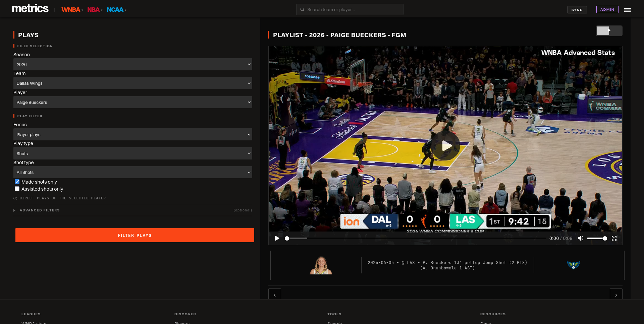Image resolution: width=644 pixels, height=324 pixels.
Task: Enable Assisted shots only
Action: coord(17,189)
